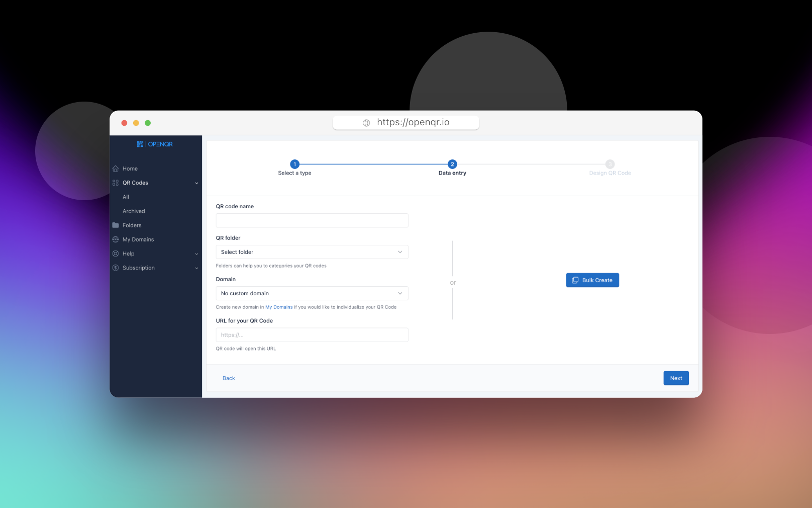812x508 pixels.
Task: Click the globe icon in address bar
Action: point(366,123)
